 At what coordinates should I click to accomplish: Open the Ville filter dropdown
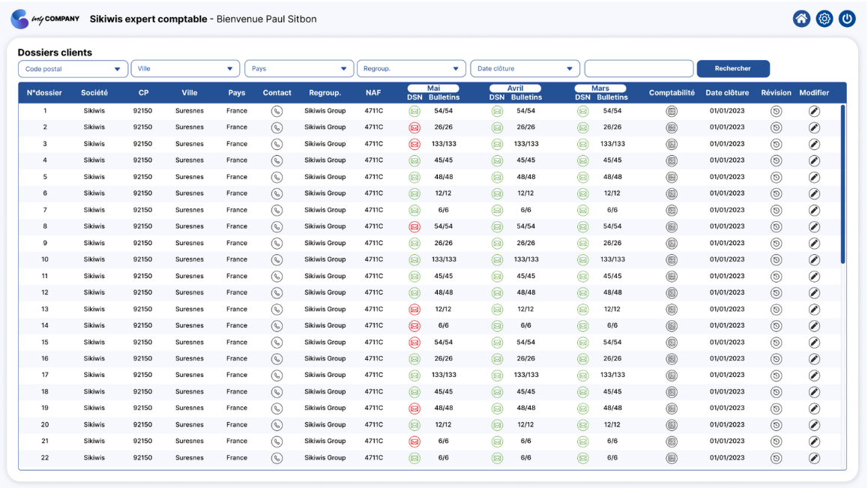tap(185, 69)
